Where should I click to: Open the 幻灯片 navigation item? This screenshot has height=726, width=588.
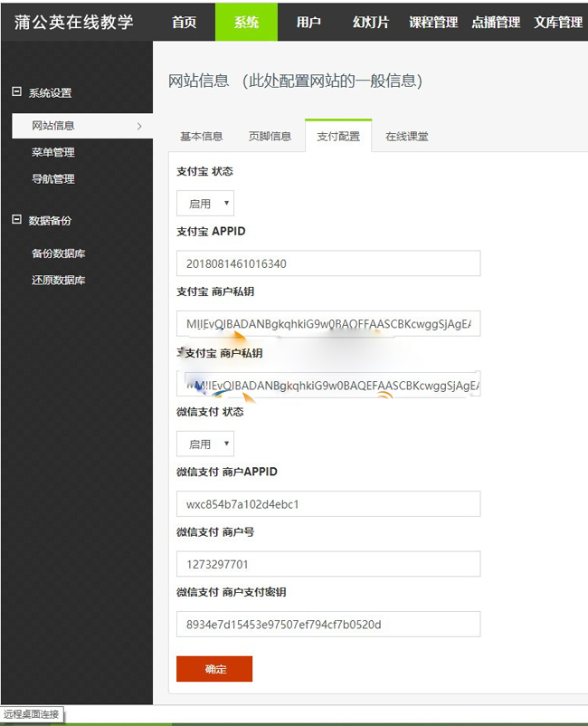click(371, 22)
